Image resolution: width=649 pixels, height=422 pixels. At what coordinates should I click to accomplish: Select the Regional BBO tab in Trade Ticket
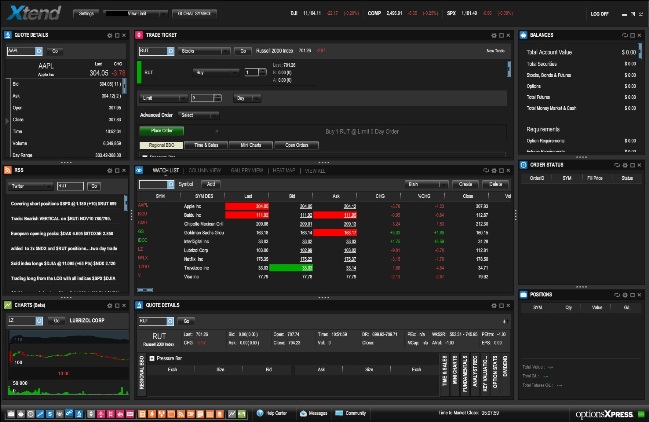click(161, 145)
